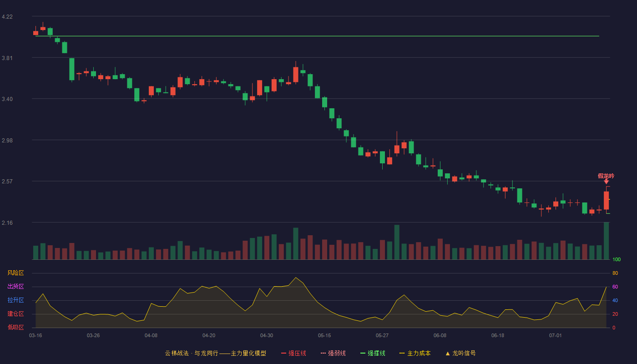Click the 05-27 date label
Viewport: 637px width, 364px height.
382,335
